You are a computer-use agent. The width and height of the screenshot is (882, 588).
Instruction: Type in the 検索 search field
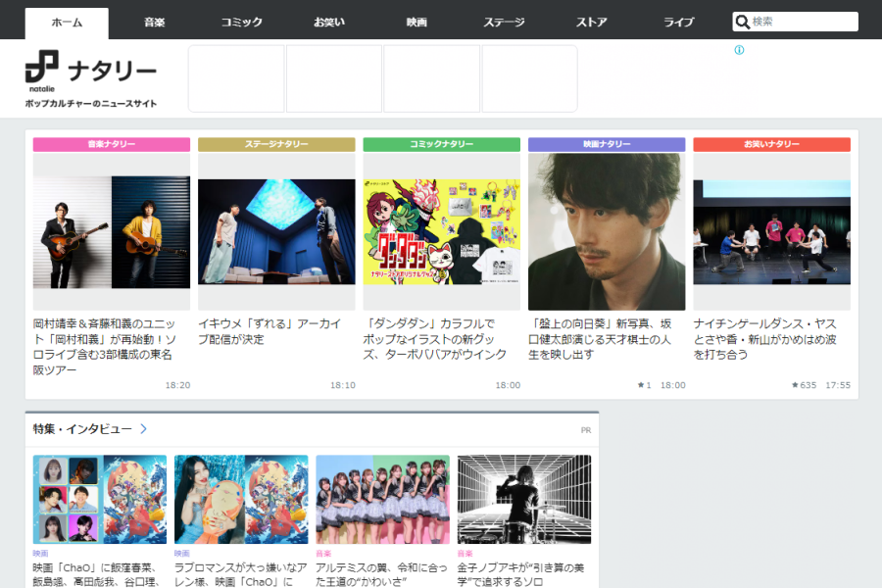(802, 22)
